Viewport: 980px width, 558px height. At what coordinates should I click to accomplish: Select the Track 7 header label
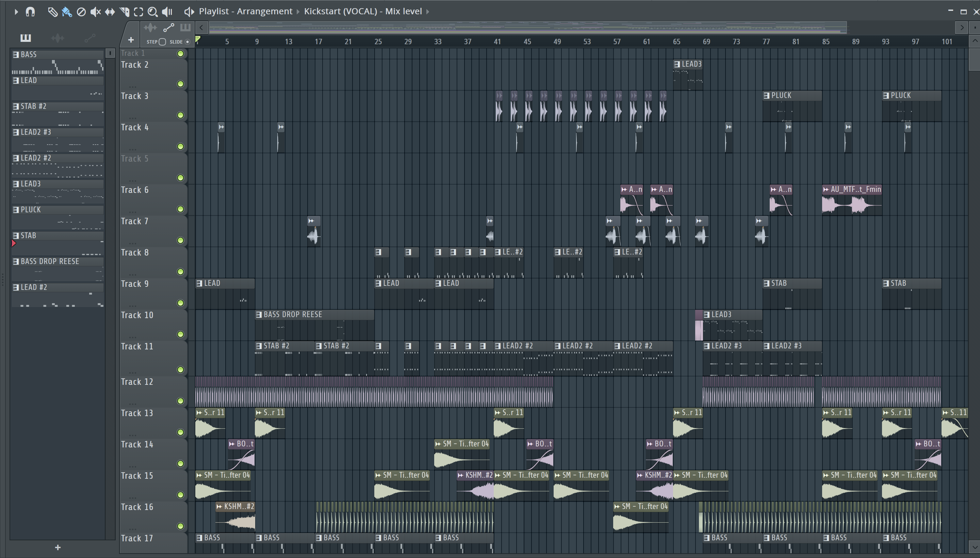tap(134, 221)
